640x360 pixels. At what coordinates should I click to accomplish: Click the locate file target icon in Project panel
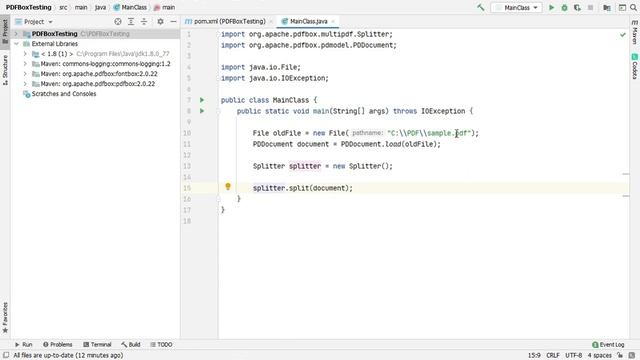tap(118, 22)
